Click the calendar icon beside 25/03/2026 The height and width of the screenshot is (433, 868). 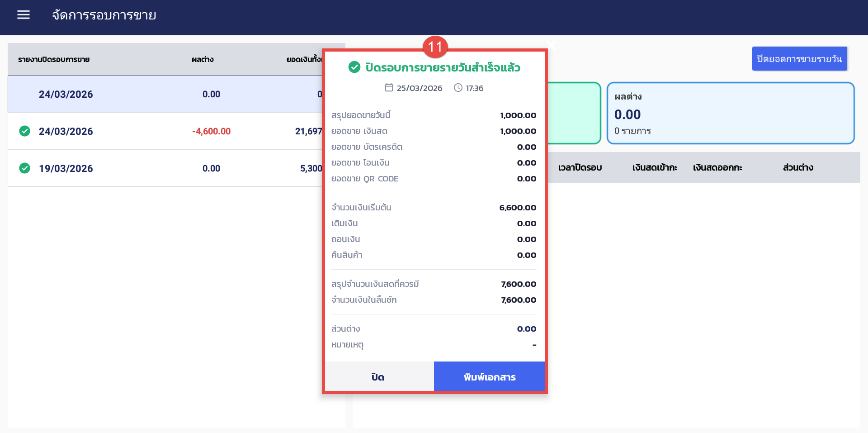(389, 88)
